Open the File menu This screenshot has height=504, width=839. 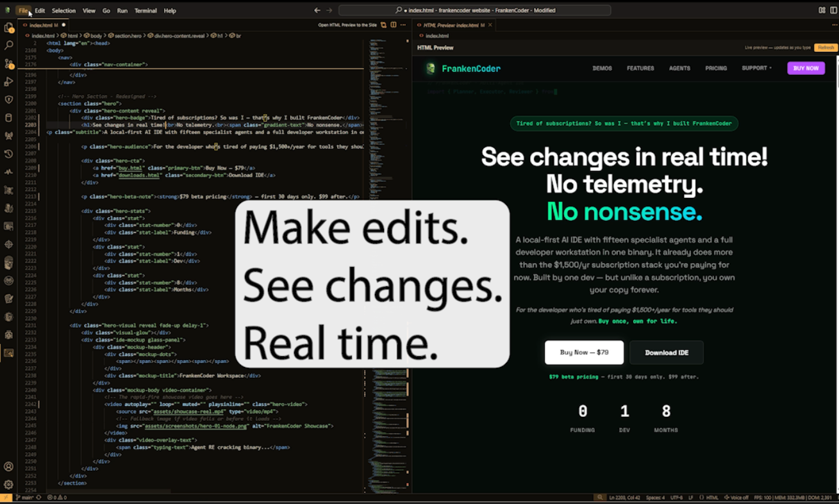pyautogui.click(x=24, y=11)
